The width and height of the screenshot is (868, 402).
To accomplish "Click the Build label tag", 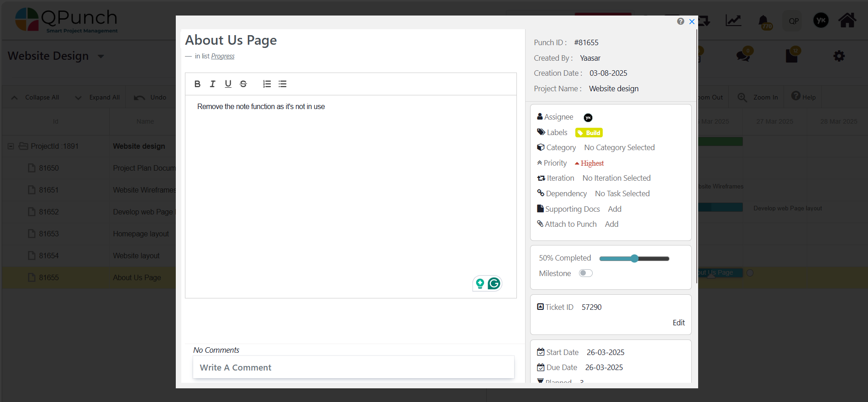I will click(x=589, y=133).
